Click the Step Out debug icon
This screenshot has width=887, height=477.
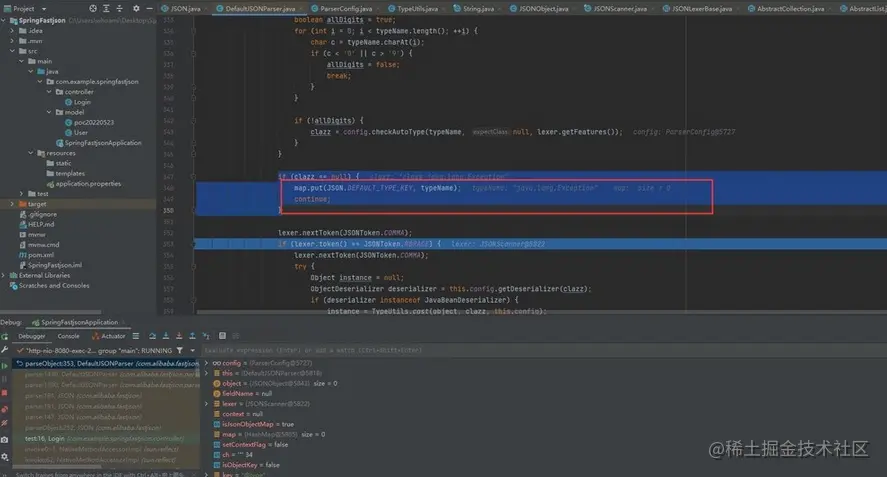click(192, 336)
